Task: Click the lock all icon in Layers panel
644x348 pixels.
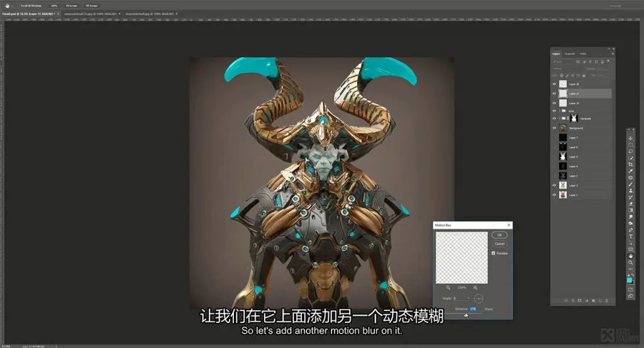Action: point(584,75)
